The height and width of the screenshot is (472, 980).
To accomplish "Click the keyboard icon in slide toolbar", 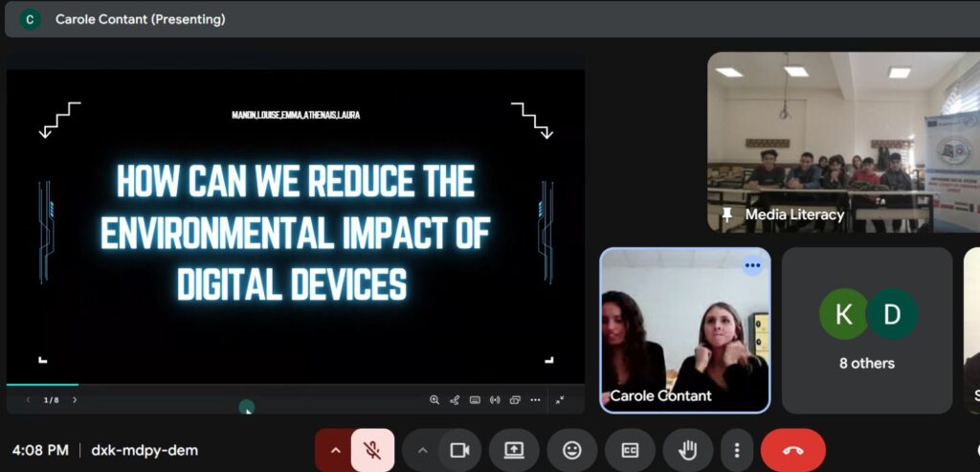I will coord(475,400).
